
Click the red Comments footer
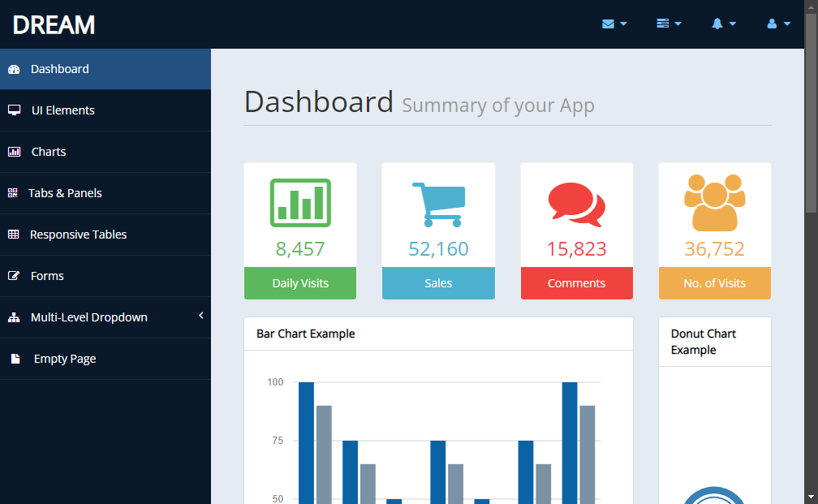577,283
